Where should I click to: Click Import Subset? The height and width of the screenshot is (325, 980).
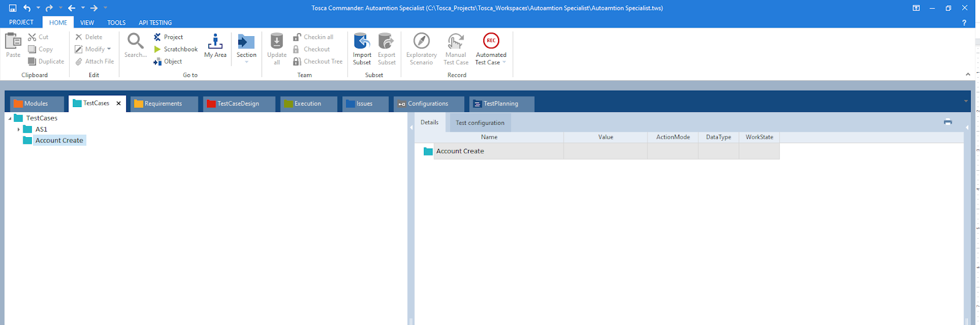[362, 48]
